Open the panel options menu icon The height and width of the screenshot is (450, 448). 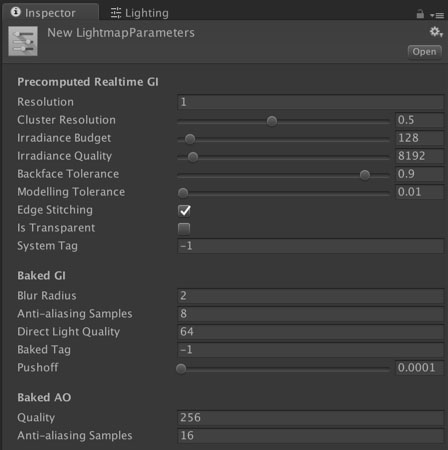point(437,15)
